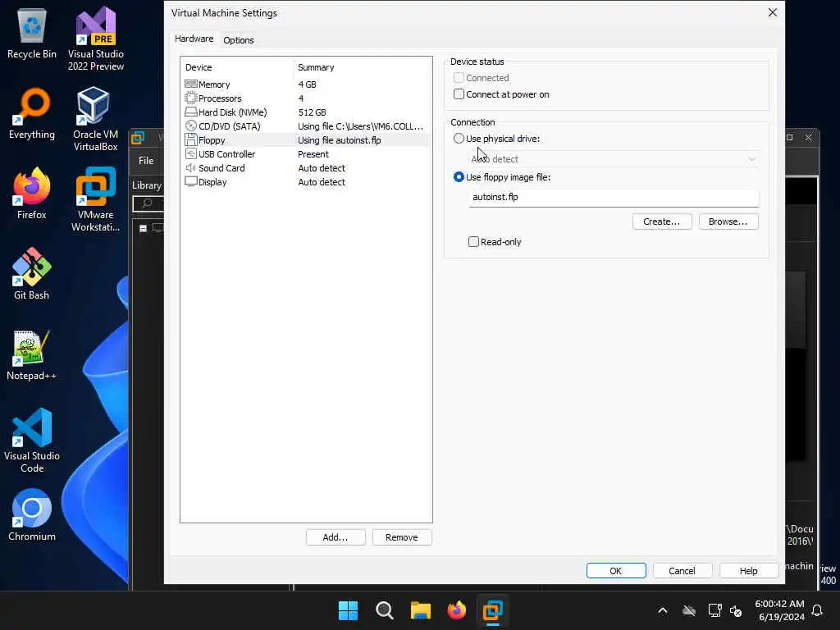Click the cloud sync tray icon

(689, 610)
